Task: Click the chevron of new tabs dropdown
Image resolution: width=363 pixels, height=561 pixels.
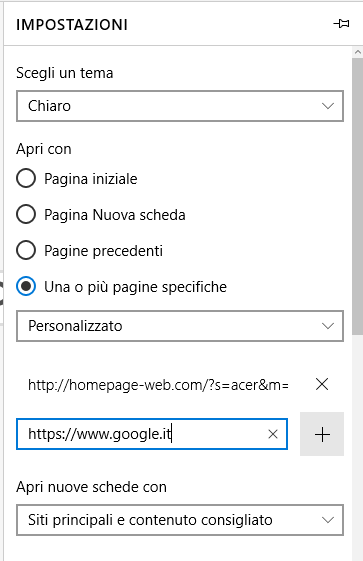Action: [x=328, y=520]
